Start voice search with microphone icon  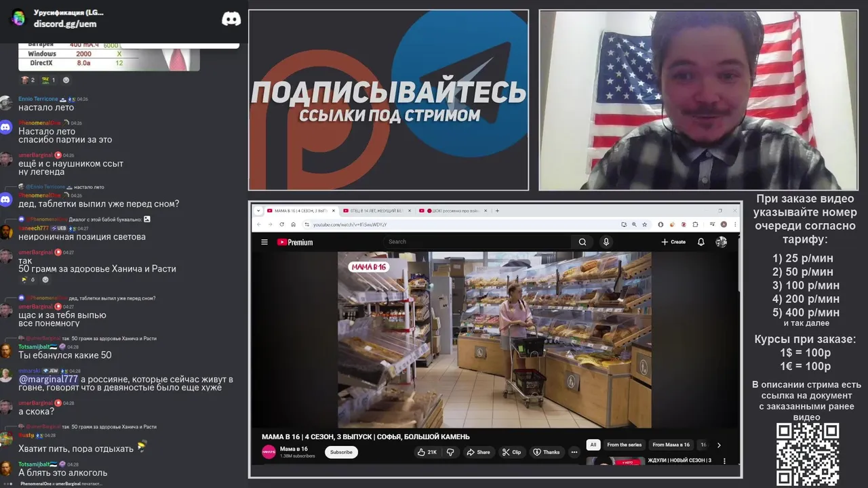[x=606, y=242]
